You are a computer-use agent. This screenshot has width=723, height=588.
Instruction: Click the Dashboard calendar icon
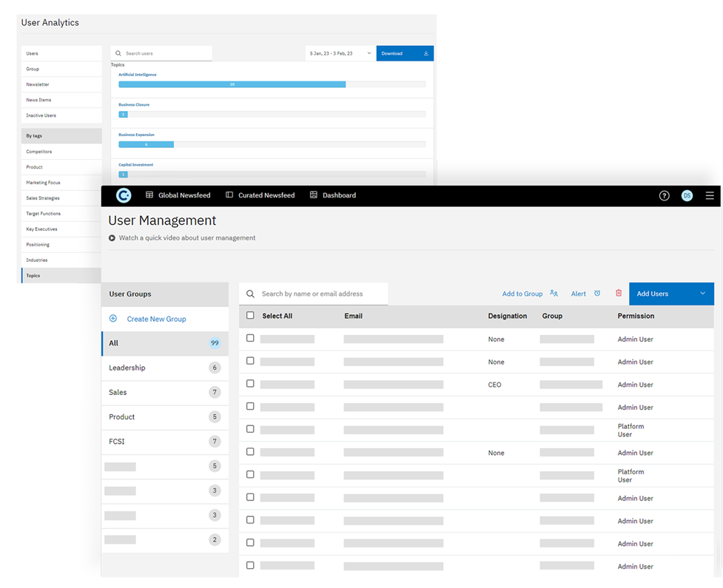[x=314, y=195]
